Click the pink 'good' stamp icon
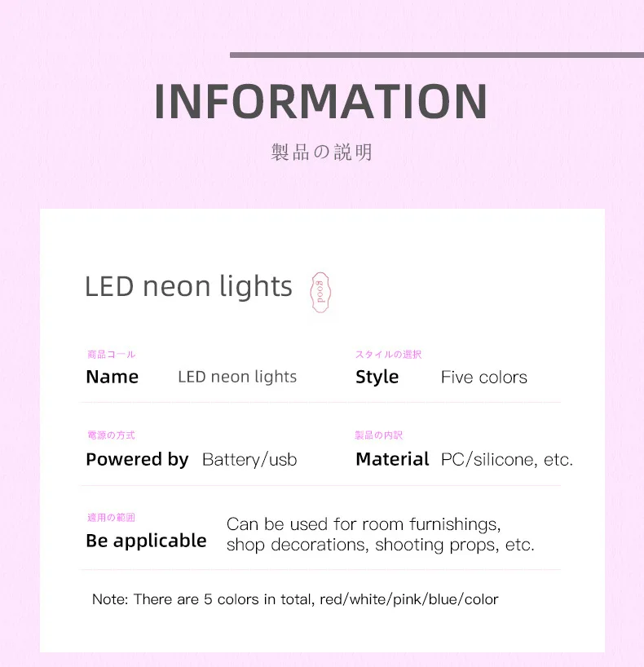 [x=321, y=294]
